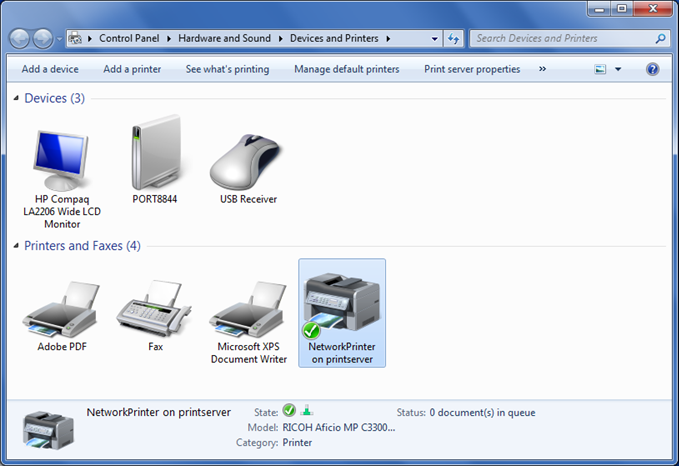Click the Back navigation arrow button

point(20,39)
